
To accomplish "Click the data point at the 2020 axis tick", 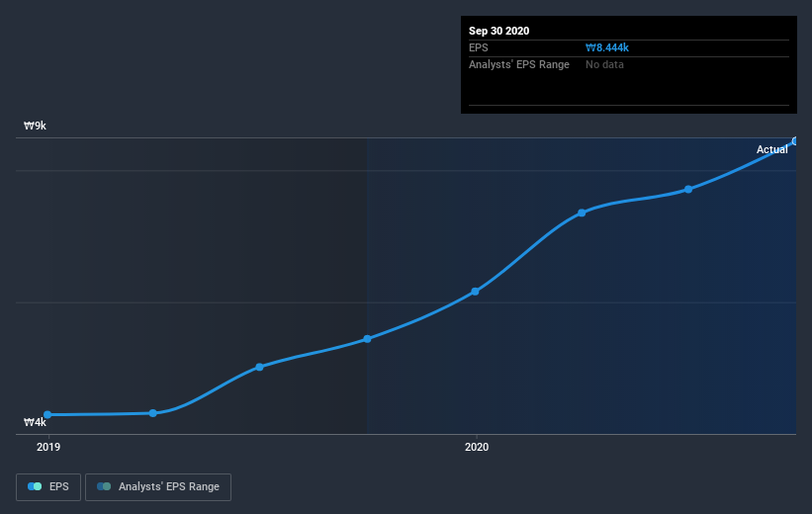I will (x=476, y=292).
